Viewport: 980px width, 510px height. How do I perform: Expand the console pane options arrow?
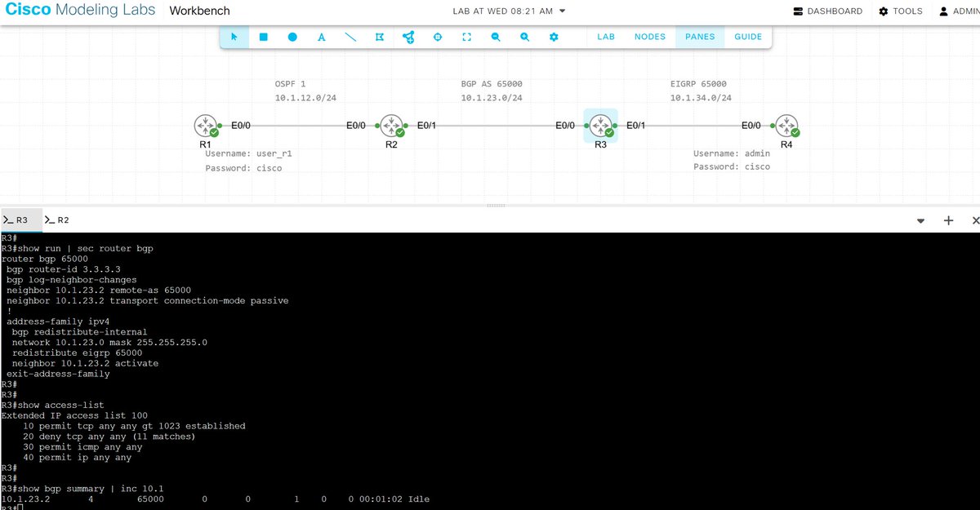[921, 220]
